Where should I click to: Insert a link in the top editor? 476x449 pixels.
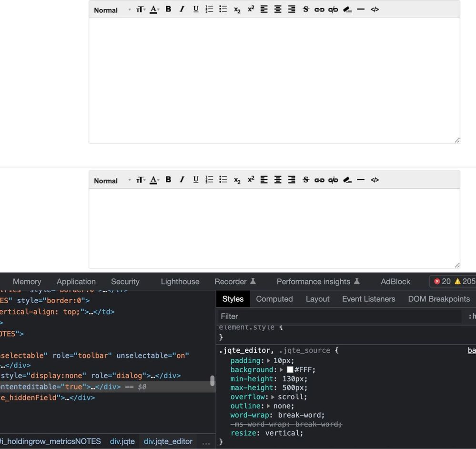(319, 10)
